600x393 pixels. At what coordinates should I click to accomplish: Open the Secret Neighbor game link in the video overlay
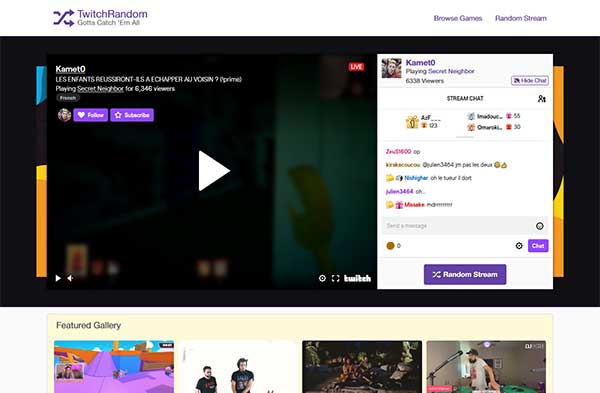coord(100,89)
